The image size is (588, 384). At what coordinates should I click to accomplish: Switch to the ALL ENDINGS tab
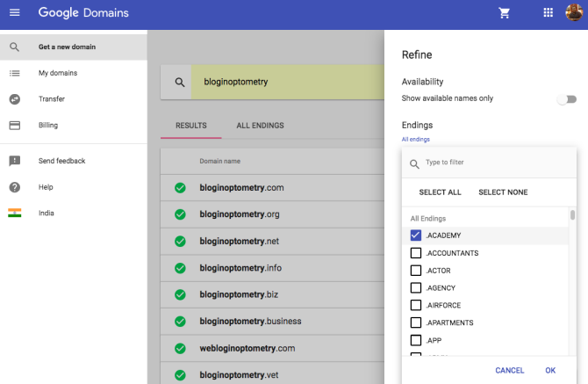click(260, 126)
